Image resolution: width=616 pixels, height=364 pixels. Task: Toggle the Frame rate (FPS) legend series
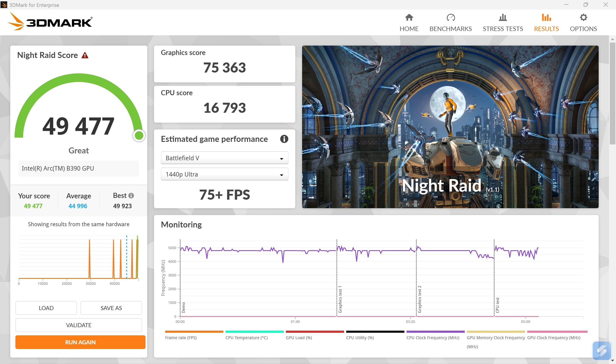point(181,337)
